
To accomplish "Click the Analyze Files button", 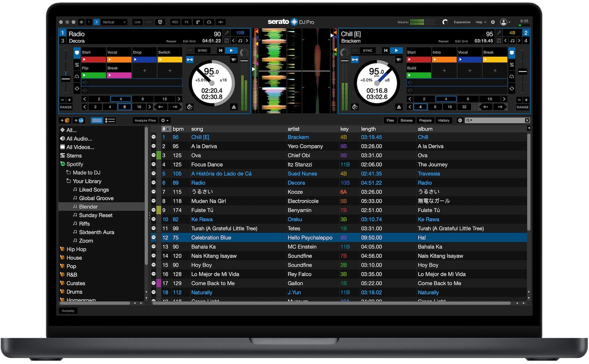I will (145, 120).
